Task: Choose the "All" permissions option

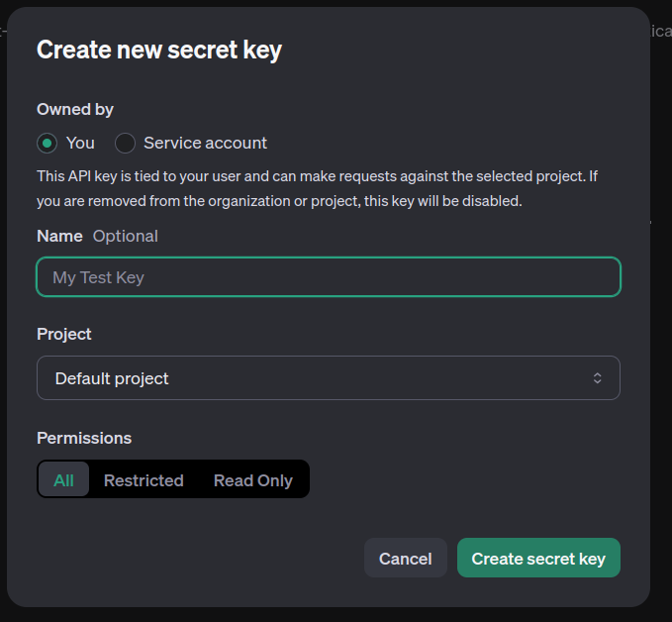Action: (63, 480)
